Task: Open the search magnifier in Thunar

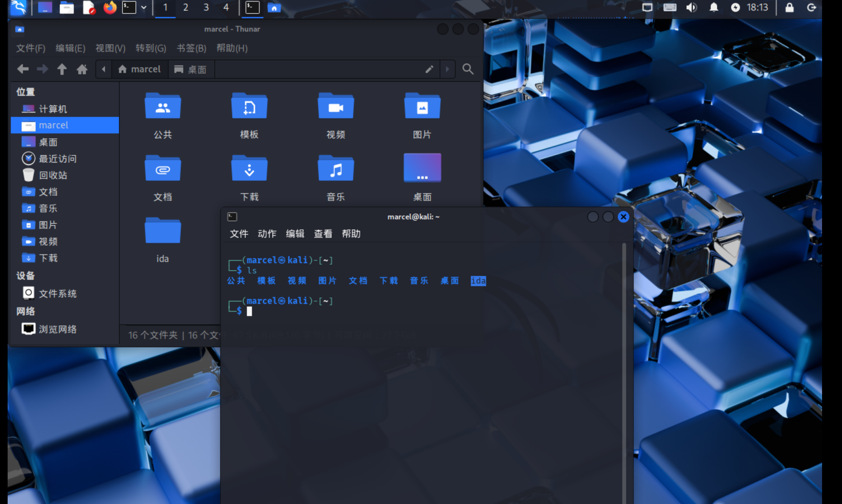Action: (468, 69)
